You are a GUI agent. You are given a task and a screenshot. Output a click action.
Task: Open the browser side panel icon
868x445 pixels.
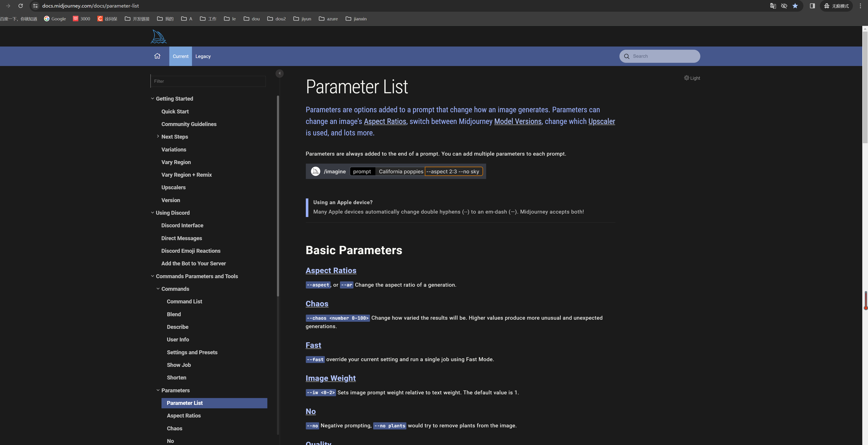(812, 6)
